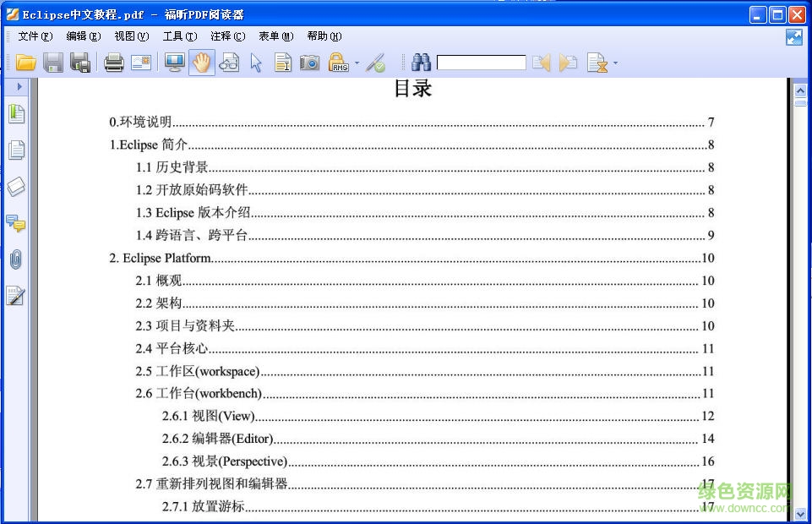Click Save file icon
This screenshot has width=812, height=524.
[52, 62]
